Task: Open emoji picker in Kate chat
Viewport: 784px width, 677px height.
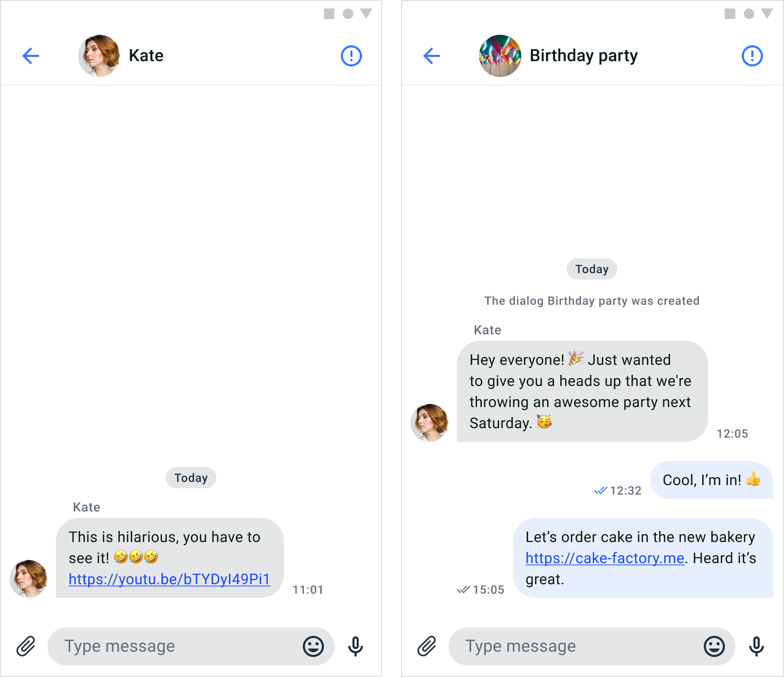Action: click(313, 646)
